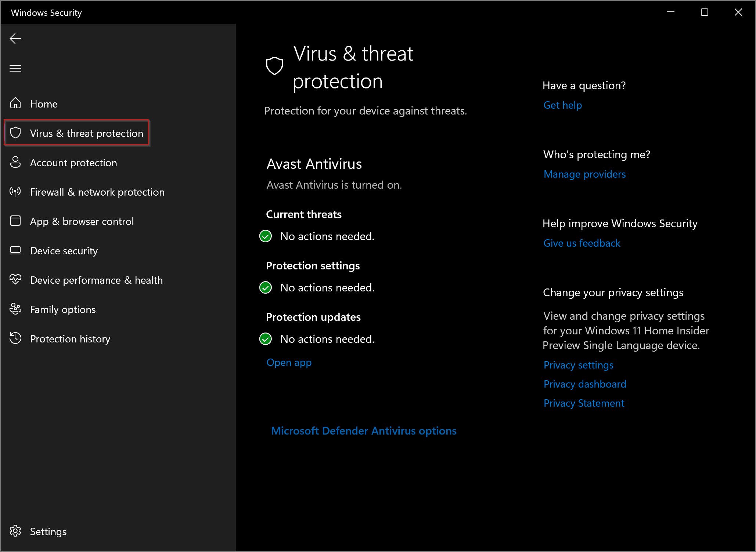
Task: Click the back arrow icon
Action: pyautogui.click(x=15, y=39)
